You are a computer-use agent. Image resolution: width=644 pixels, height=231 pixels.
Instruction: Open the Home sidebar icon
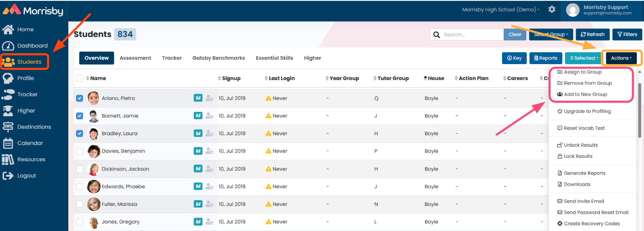point(8,30)
